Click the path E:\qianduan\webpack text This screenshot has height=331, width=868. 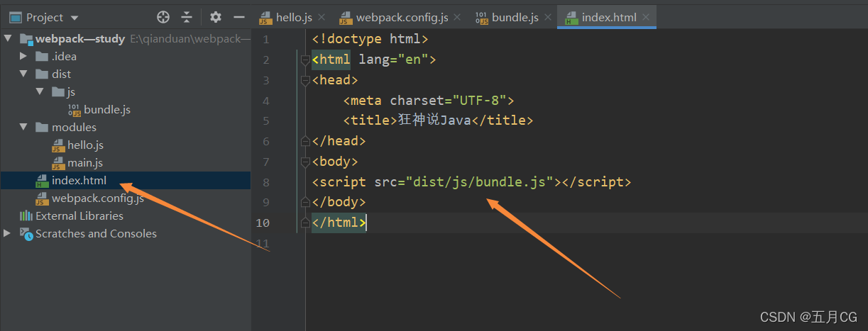[x=189, y=39]
